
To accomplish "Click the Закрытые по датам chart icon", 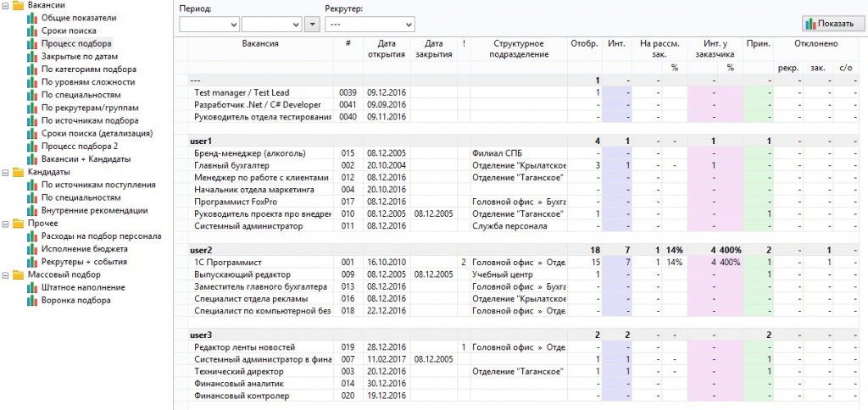I will [33, 57].
